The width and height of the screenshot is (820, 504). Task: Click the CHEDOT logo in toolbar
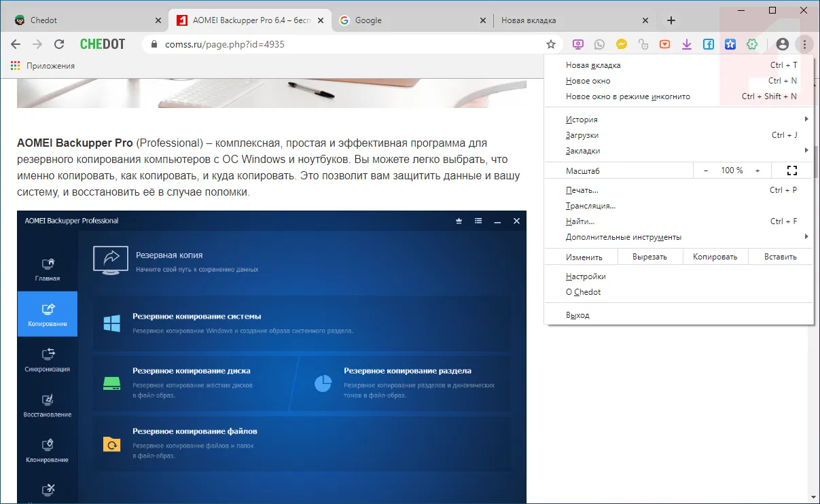(103, 44)
